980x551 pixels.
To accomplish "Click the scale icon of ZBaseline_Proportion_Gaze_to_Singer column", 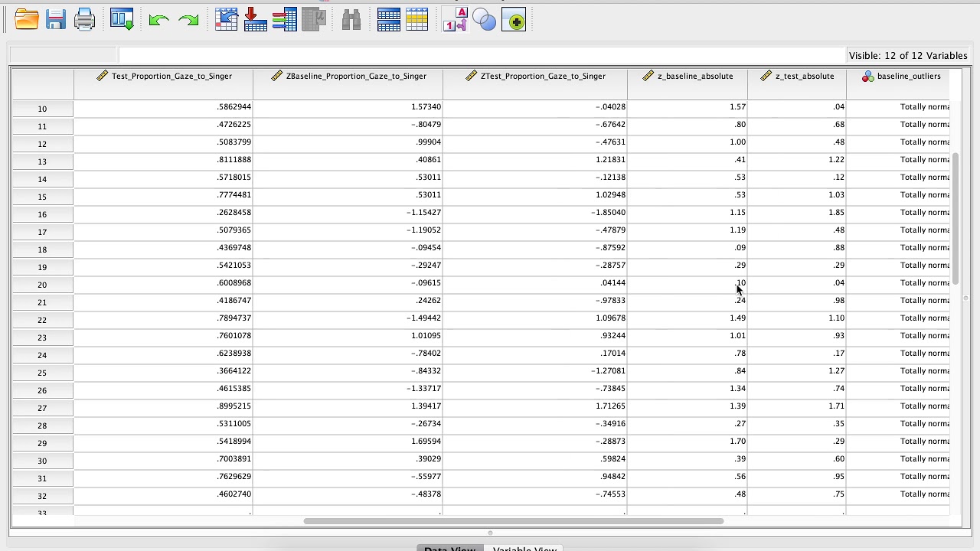I will 277,76.
